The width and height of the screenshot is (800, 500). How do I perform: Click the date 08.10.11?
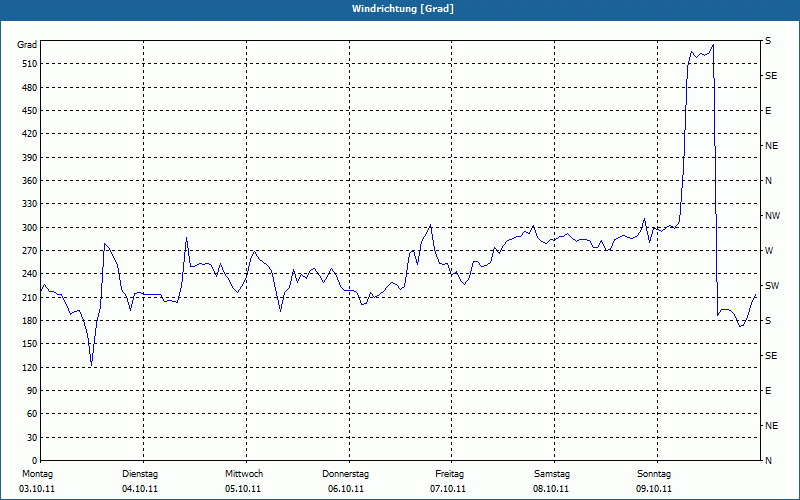tap(551, 489)
